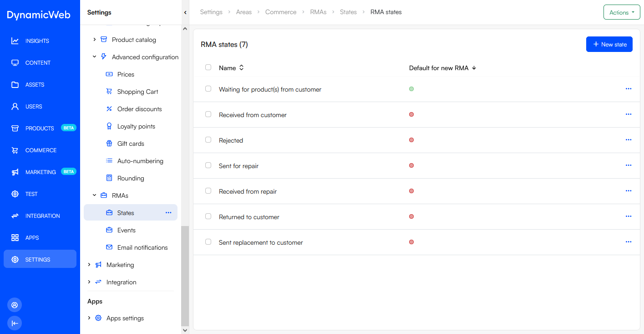The height and width of the screenshot is (334, 644).
Task: Click the Products archive box icon
Action: [x=15, y=128]
